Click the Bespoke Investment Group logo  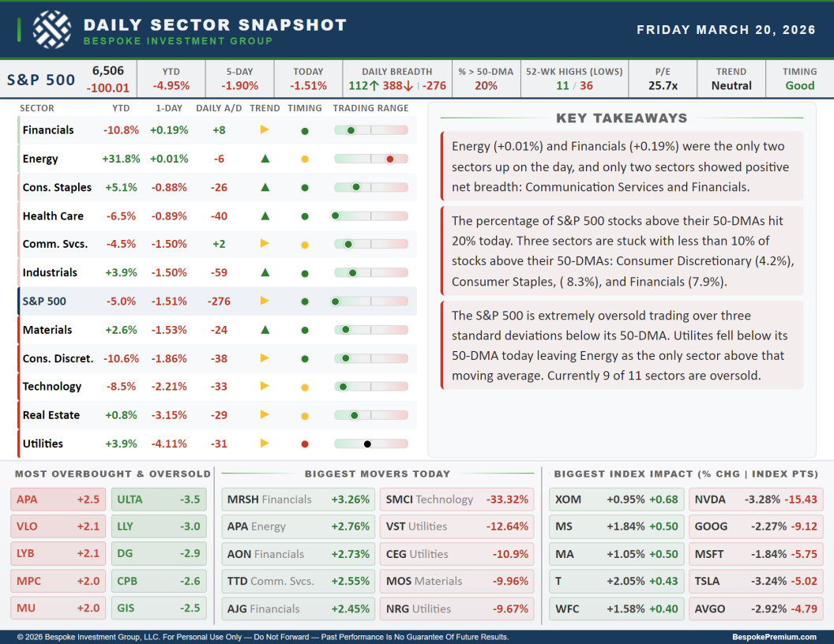pyautogui.click(x=52, y=29)
